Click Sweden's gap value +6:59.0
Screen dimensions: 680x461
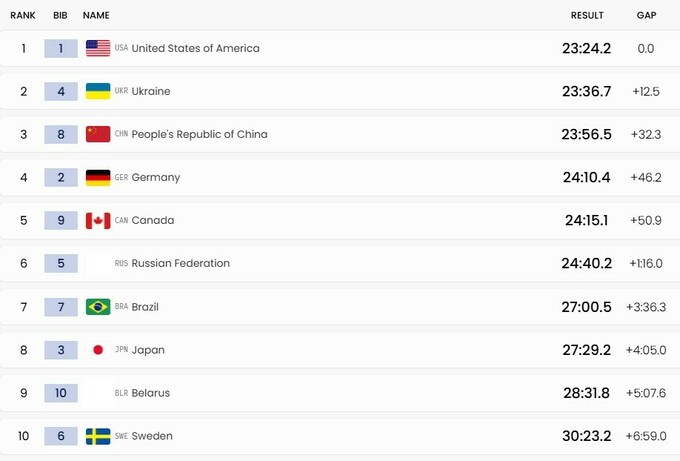[x=646, y=436]
